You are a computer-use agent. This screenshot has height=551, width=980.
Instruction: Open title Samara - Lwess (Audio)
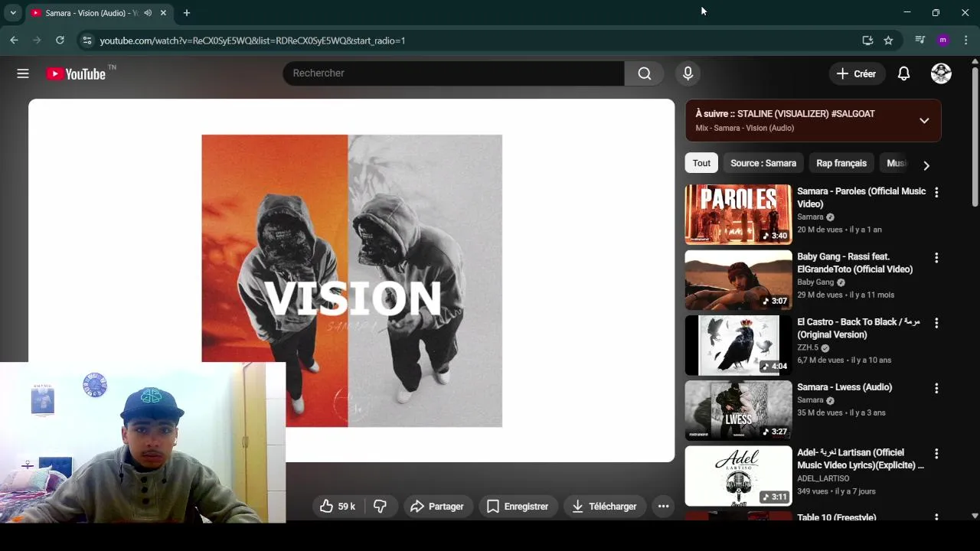point(844,387)
